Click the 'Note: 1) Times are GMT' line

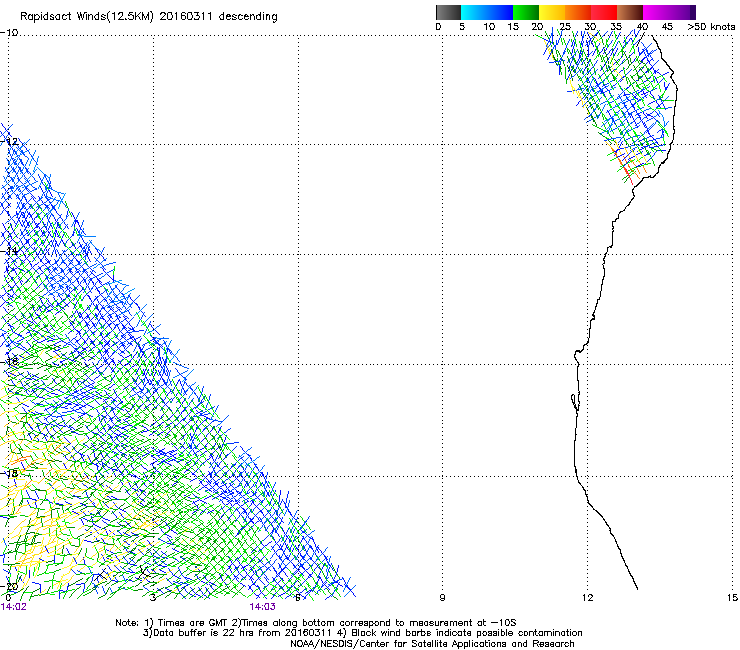[x=316, y=623]
